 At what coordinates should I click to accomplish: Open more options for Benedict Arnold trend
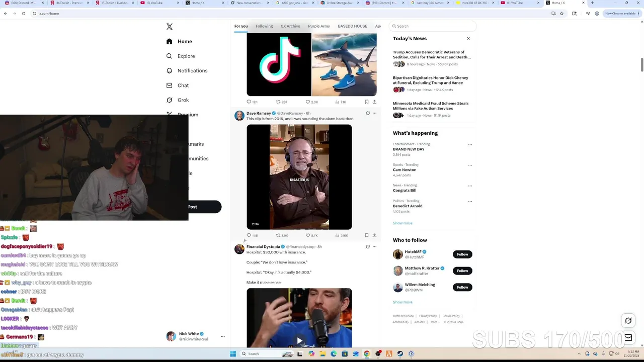click(x=470, y=202)
